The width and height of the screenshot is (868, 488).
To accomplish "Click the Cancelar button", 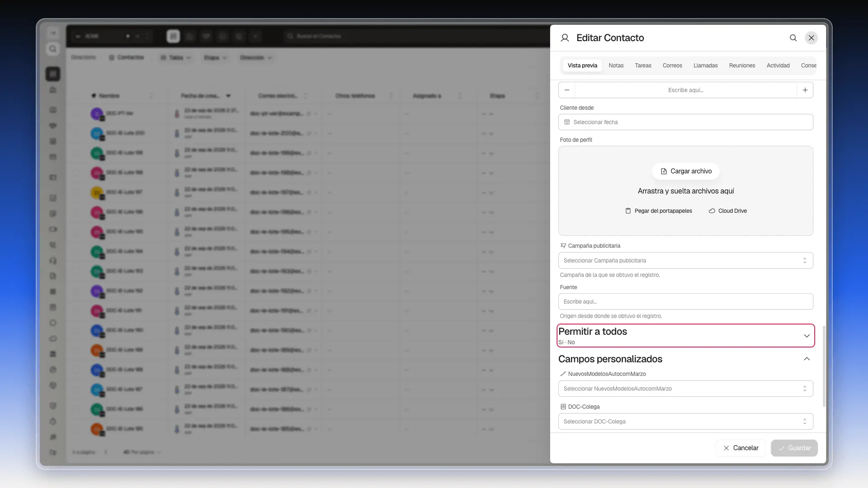I will click(741, 448).
